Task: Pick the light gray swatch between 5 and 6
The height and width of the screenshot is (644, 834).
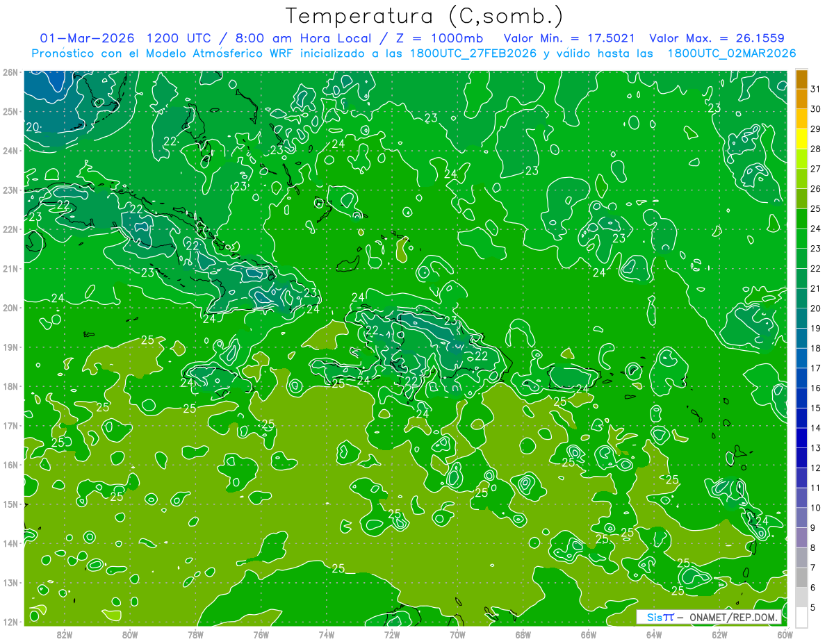Action: 801,598
